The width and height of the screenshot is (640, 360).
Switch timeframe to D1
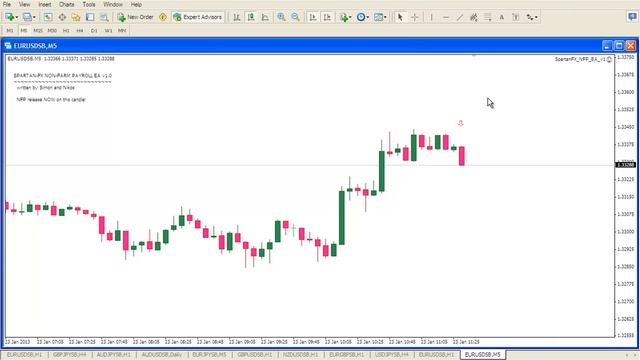tap(94, 31)
